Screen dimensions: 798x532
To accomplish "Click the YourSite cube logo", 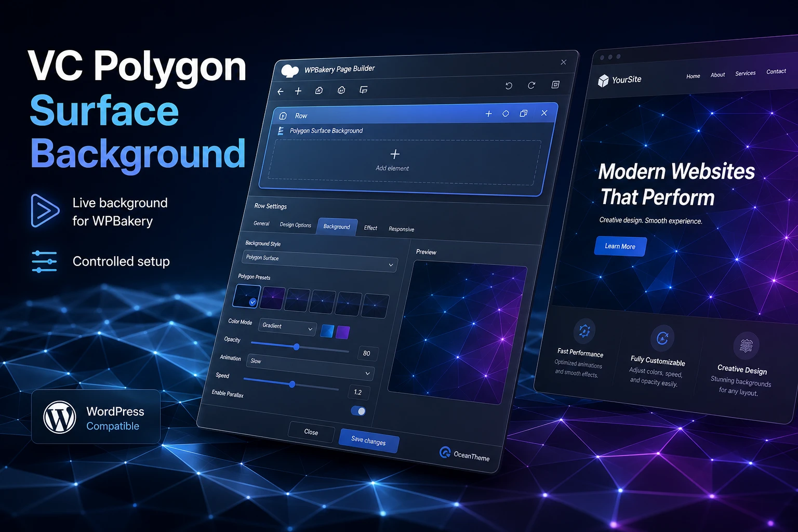I will point(603,81).
